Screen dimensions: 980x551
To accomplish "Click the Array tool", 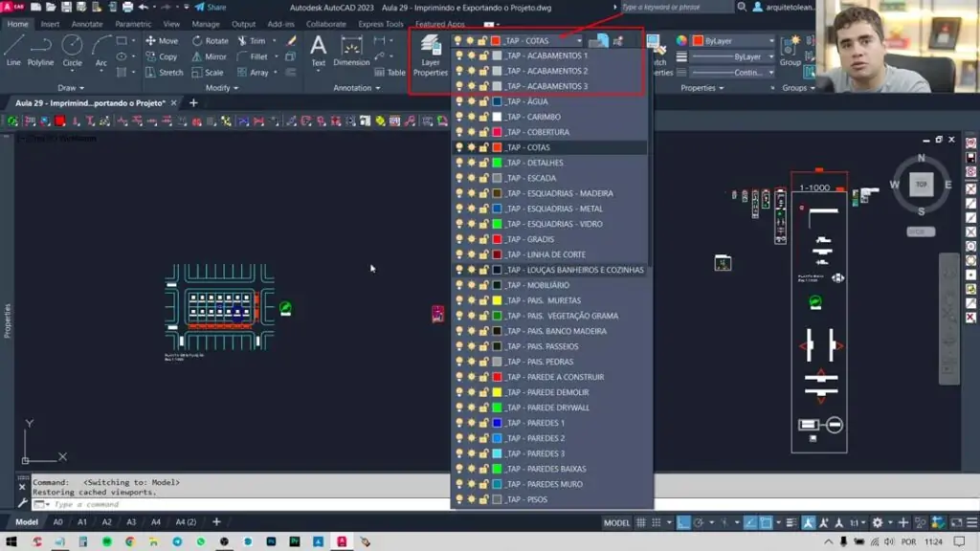I will (x=253, y=73).
